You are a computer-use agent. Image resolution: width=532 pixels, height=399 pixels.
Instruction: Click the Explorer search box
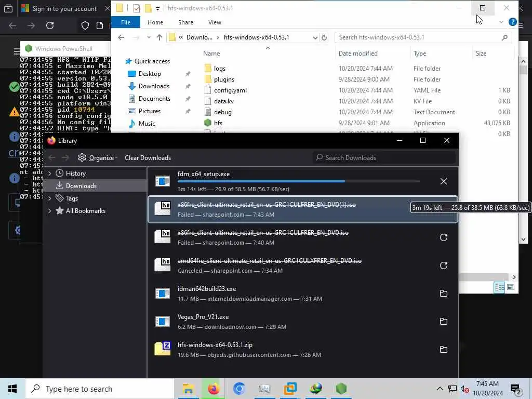423,37
